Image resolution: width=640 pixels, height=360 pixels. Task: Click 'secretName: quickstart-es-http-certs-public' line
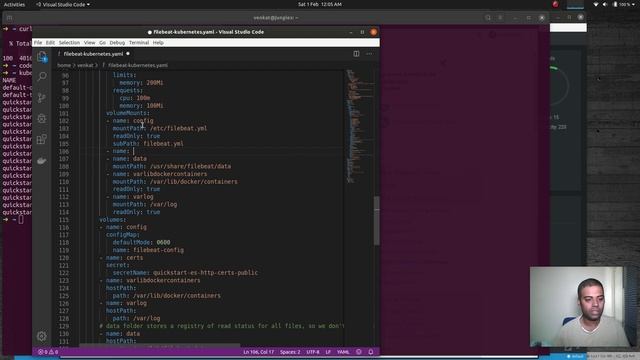tap(185, 273)
